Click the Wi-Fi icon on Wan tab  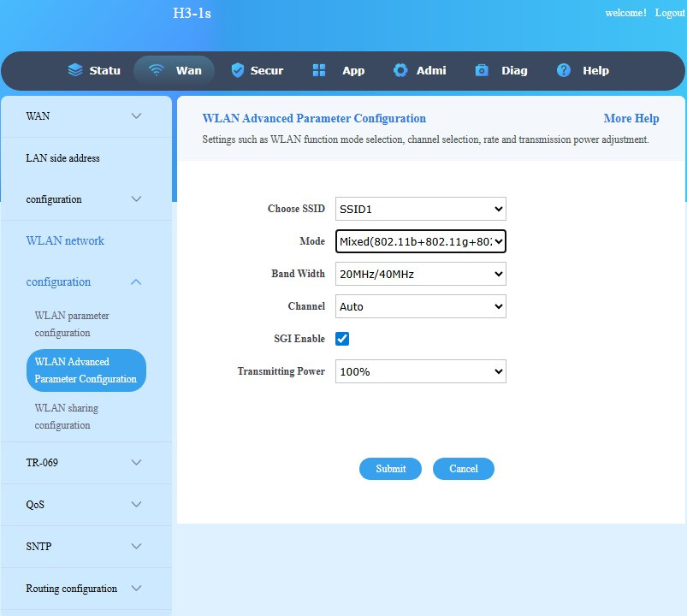156,70
